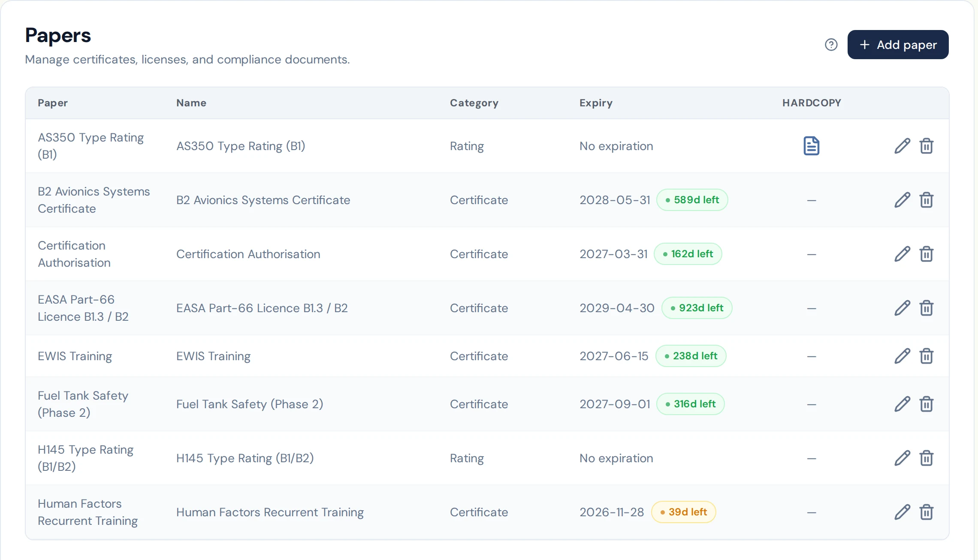
Task: Delete the EWIS Training paper
Action: (927, 356)
